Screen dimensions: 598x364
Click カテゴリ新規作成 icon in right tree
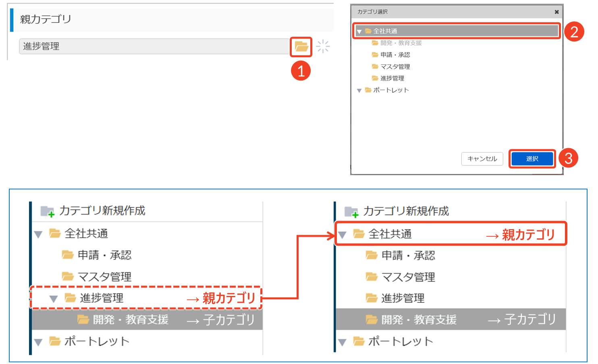point(351,211)
